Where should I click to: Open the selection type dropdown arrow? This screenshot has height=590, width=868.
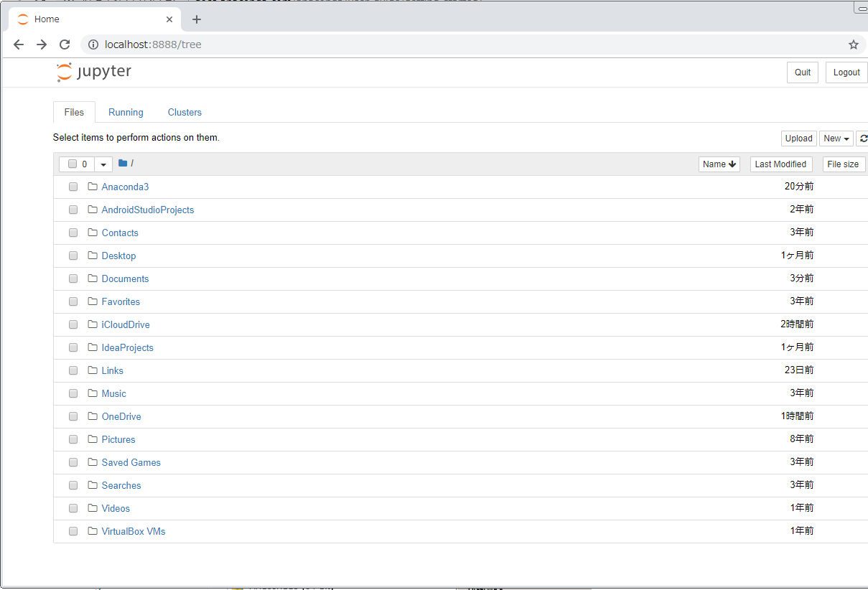[x=103, y=164]
